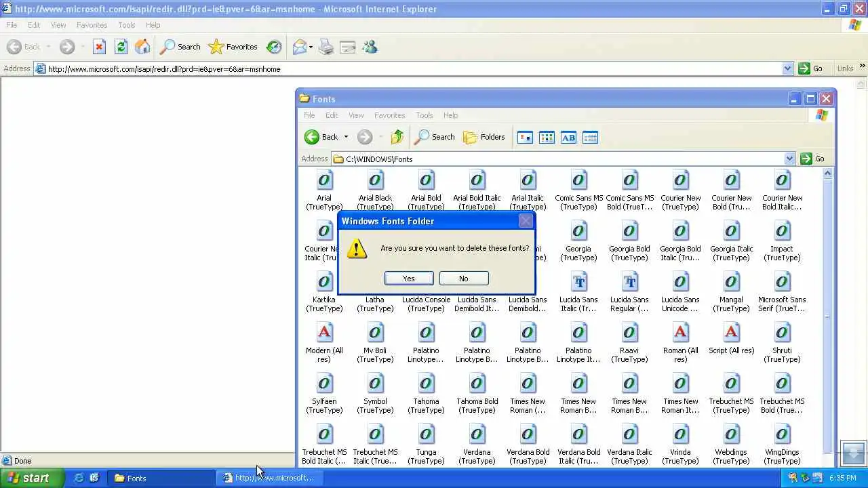Image resolution: width=868 pixels, height=488 pixels.
Task: Open the Windows Start menu
Action: click(33, 478)
